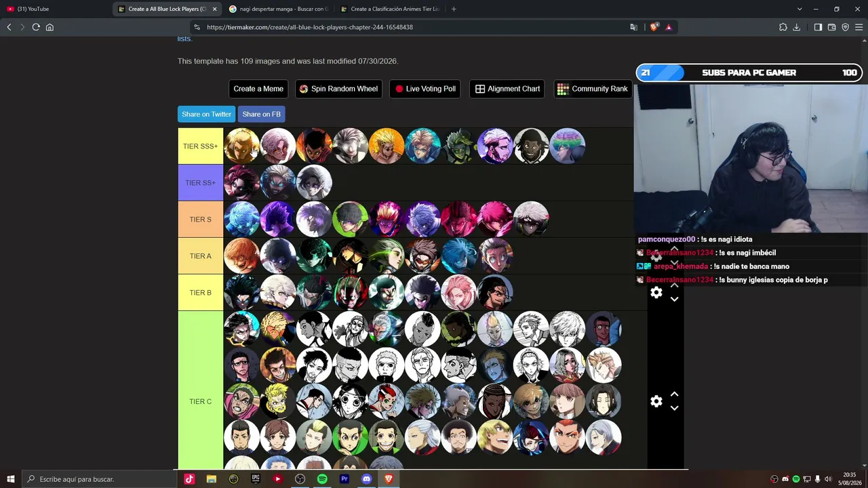This screenshot has width=868, height=488.
Task: Open File Explorer from the taskbar
Action: (x=212, y=479)
